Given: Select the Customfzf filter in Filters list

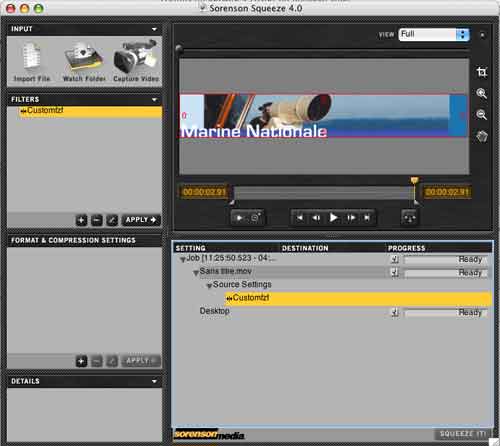Looking at the screenshot, I should pyautogui.click(x=90, y=112).
